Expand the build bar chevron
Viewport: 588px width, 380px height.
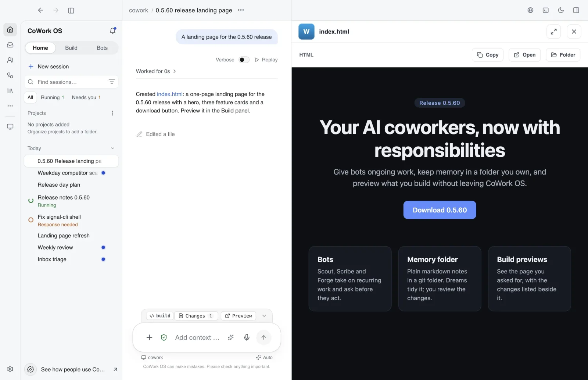tap(264, 316)
